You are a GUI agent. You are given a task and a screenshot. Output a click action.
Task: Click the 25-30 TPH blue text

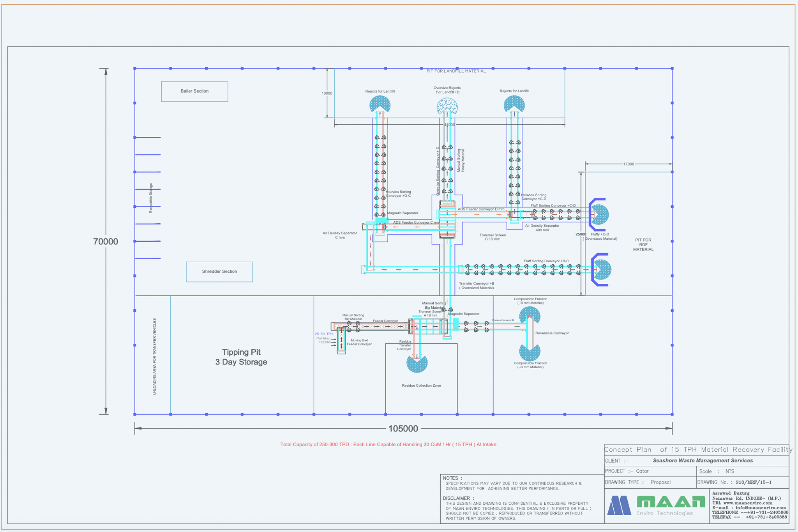(x=324, y=334)
